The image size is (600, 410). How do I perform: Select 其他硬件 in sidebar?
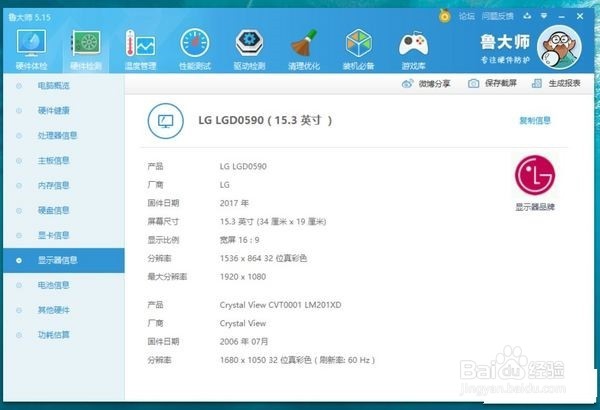54,310
